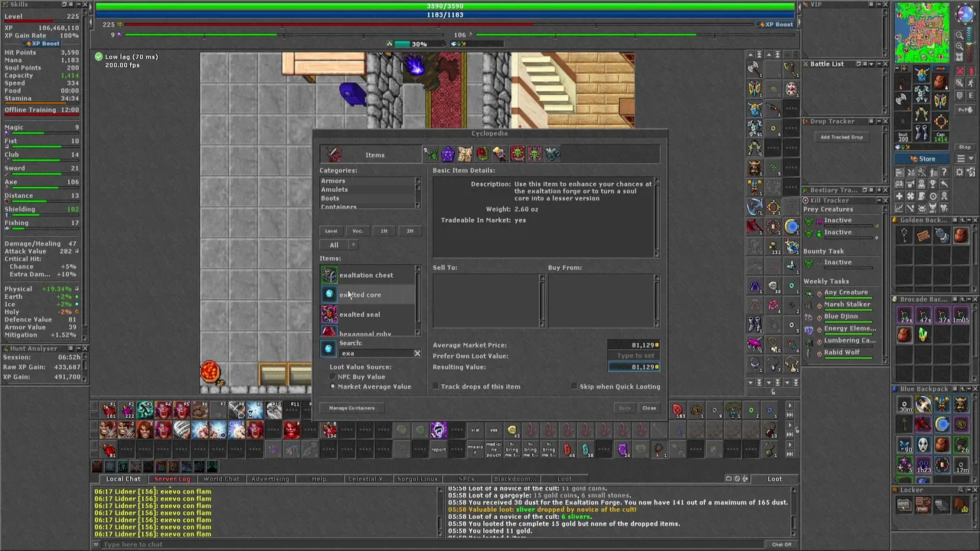Open the Advertising chat tab
Image resolution: width=980 pixels, height=551 pixels.
pyautogui.click(x=270, y=479)
